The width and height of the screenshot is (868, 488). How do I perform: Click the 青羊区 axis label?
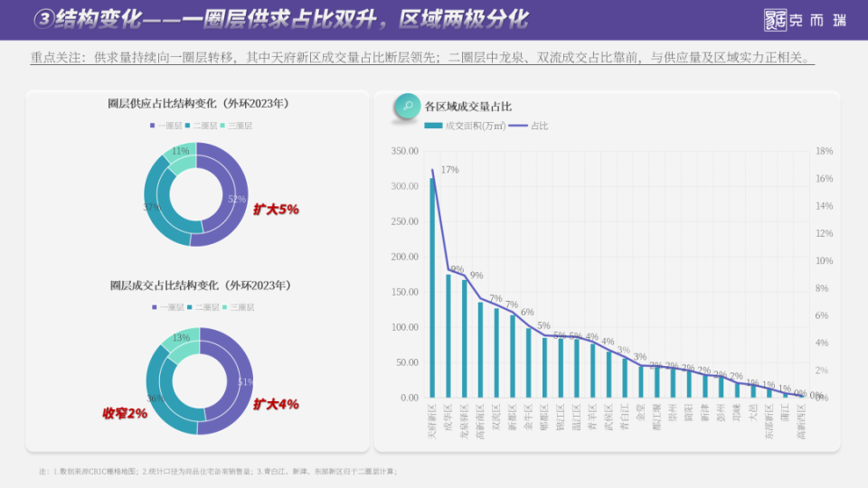[593, 418]
